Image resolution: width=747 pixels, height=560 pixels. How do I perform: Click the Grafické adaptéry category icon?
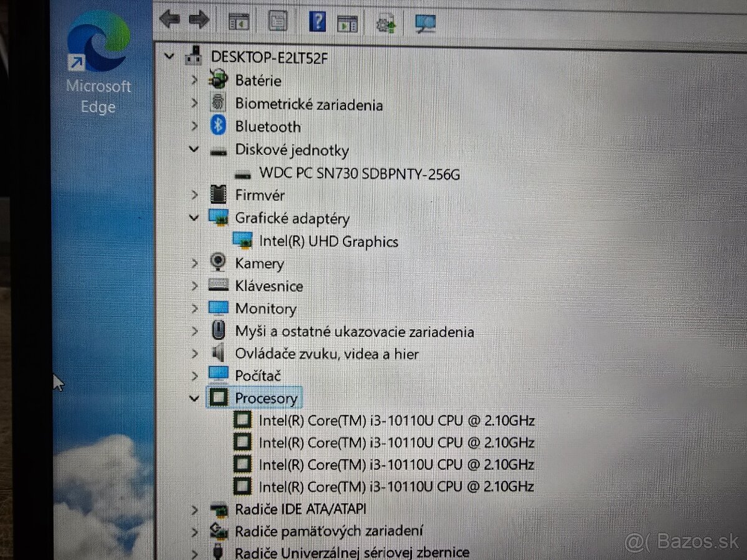[218, 217]
